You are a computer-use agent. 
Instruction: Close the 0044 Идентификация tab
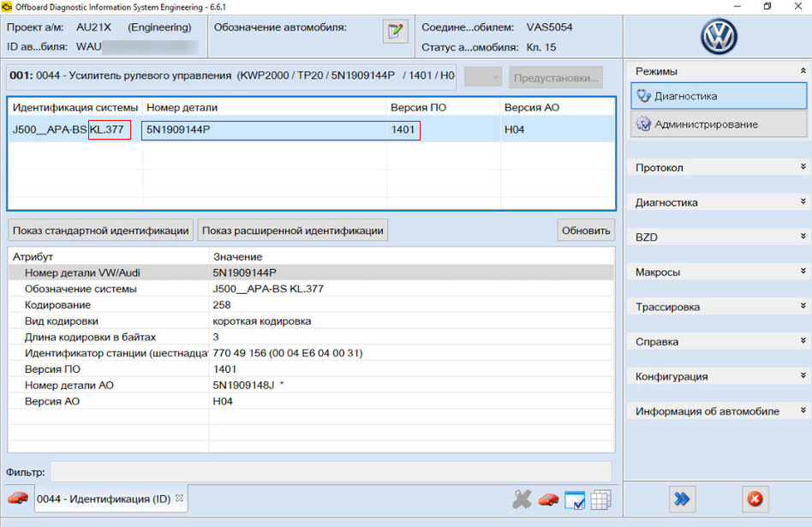pyautogui.click(x=179, y=498)
